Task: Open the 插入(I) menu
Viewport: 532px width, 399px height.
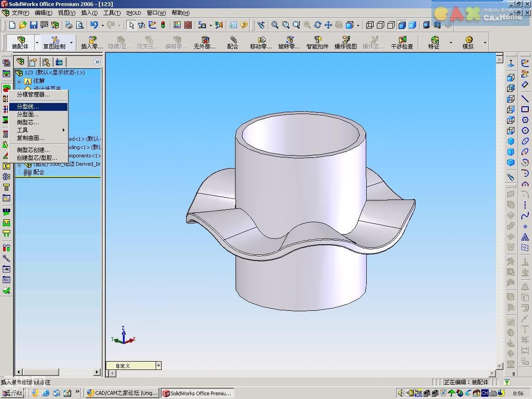Action: (89, 13)
